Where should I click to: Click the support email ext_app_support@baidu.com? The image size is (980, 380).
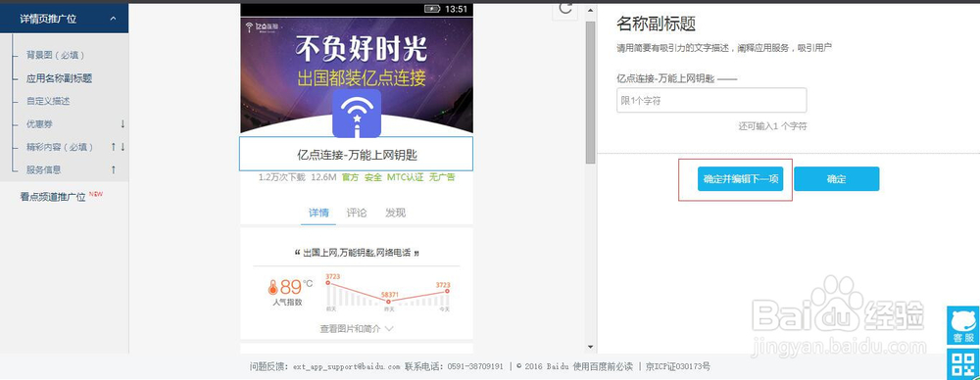346,366
